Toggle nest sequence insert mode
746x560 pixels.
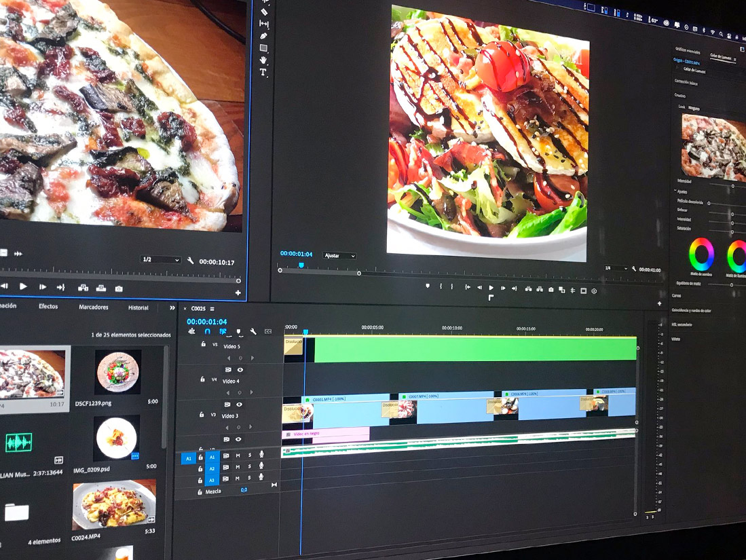191,331
